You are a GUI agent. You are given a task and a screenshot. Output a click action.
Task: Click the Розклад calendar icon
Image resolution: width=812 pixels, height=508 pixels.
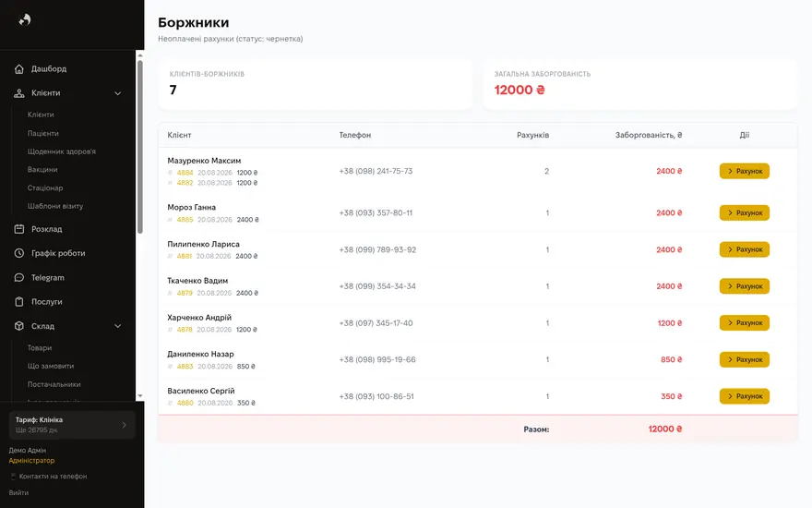coord(19,229)
